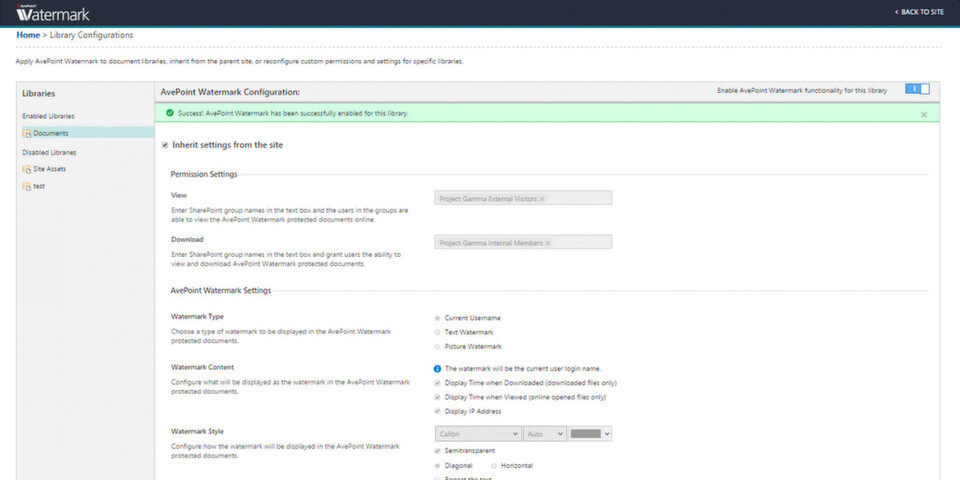Click Library Configurations breadcrumb text
The height and width of the screenshot is (480, 960).
coord(91,35)
